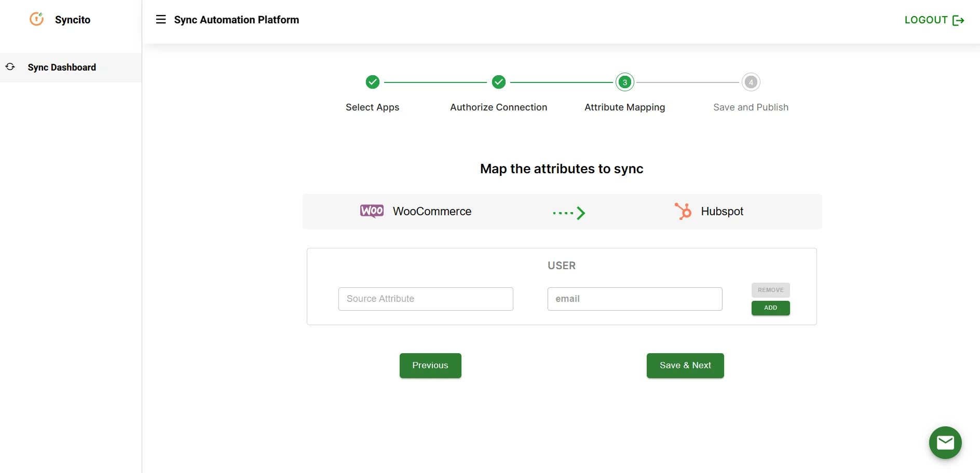Select the WooCommerce logo
Image resolution: width=980 pixels, height=473 pixels.
[371, 211]
